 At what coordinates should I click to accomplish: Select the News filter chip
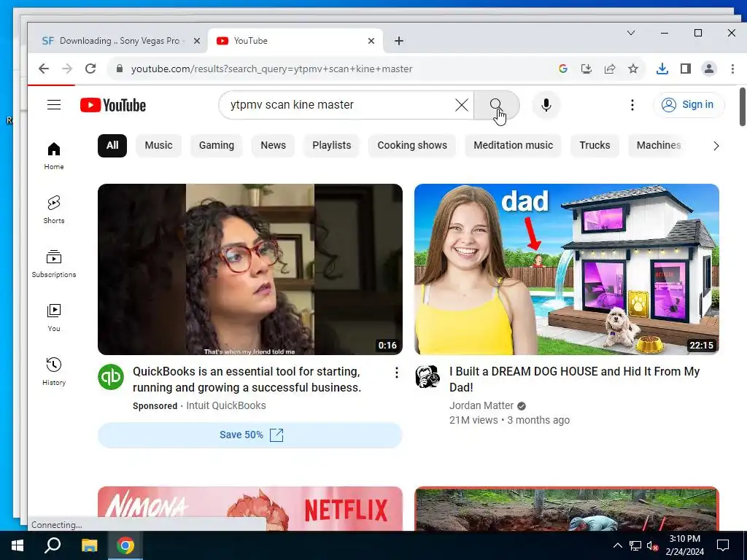click(273, 145)
